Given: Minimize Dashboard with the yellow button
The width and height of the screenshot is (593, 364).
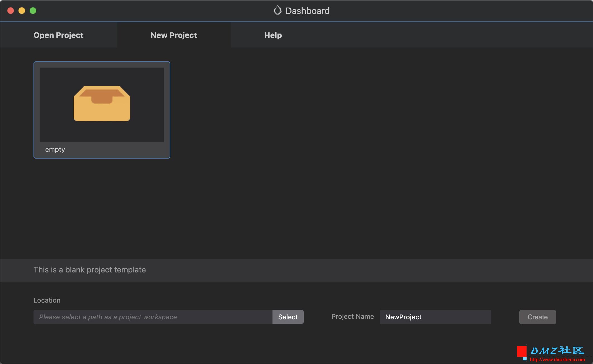Looking at the screenshot, I should [x=22, y=11].
